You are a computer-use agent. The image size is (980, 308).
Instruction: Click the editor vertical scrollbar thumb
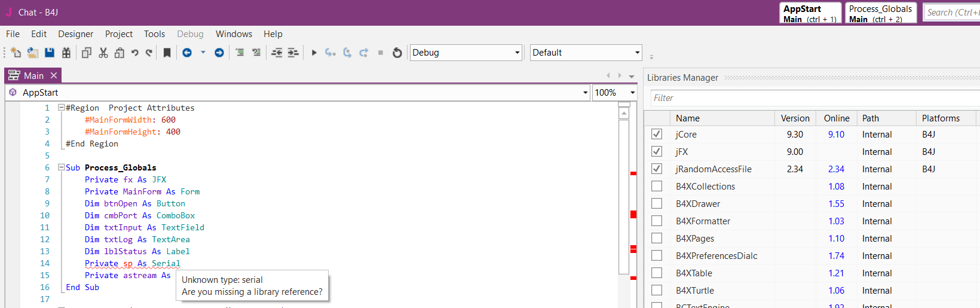tap(624, 196)
